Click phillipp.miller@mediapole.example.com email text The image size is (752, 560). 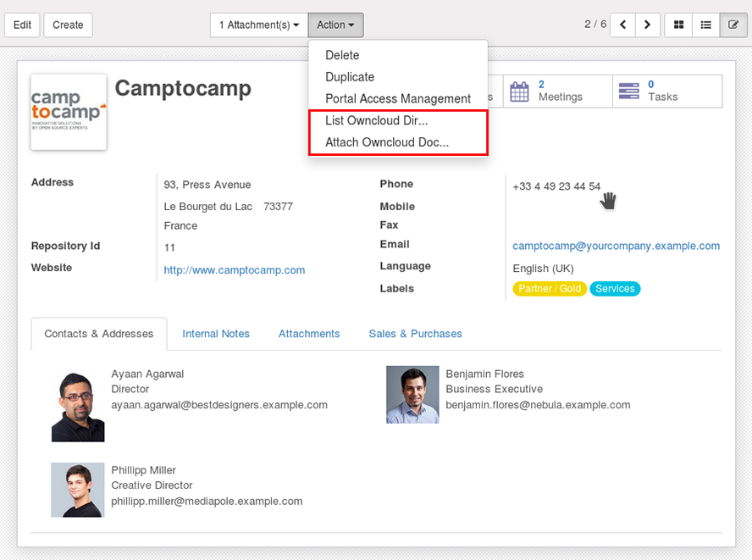point(207,502)
